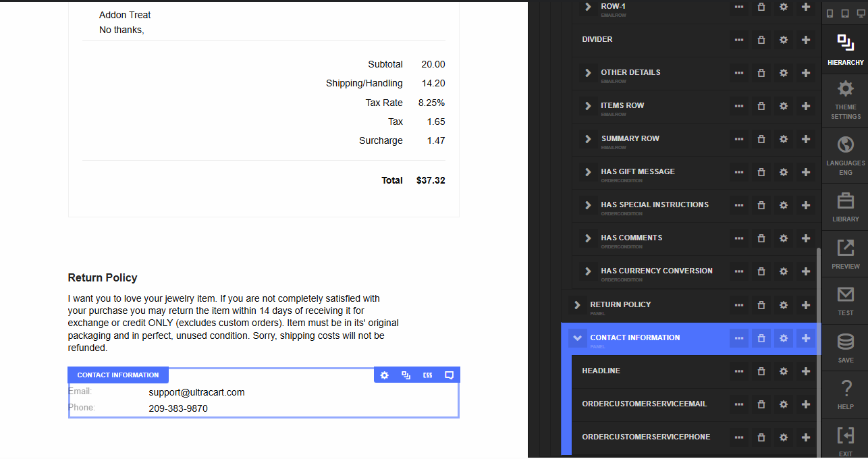Open the Help question mark icon

(845, 395)
